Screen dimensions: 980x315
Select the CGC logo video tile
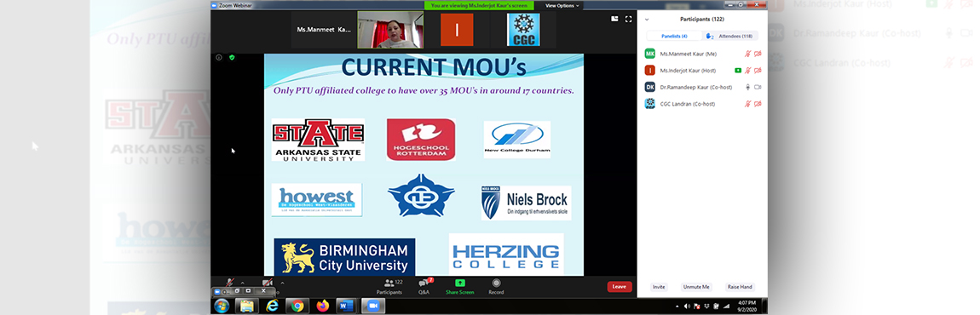(523, 30)
